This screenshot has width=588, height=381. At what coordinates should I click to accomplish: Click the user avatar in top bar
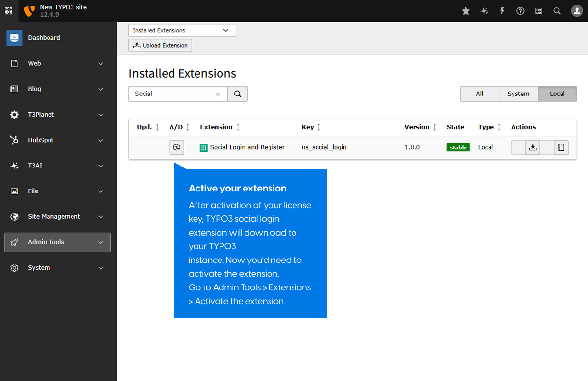click(x=577, y=11)
